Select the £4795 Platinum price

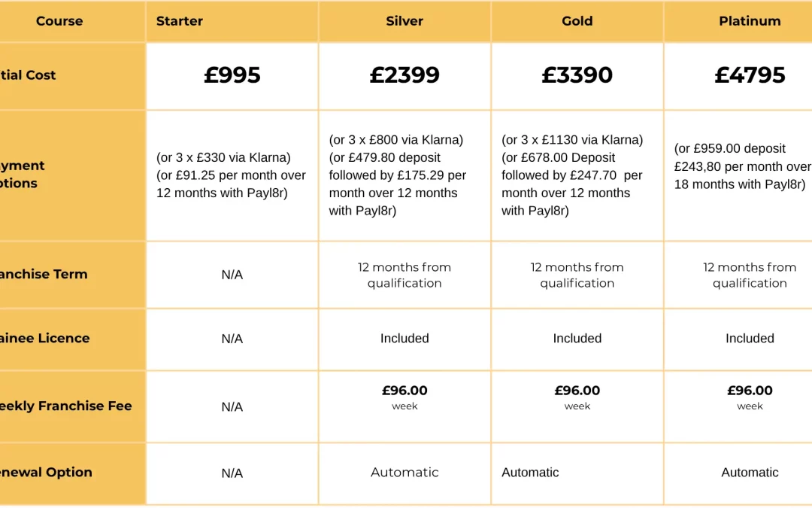[750, 75]
